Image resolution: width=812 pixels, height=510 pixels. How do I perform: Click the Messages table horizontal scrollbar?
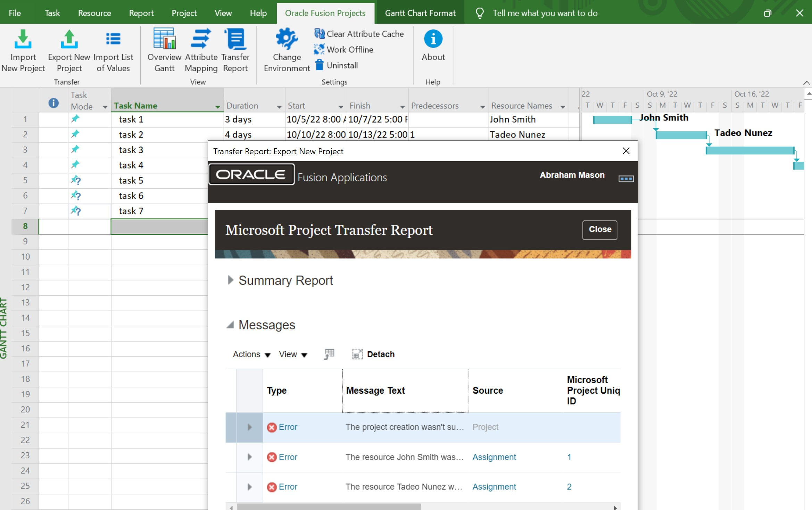329,507
